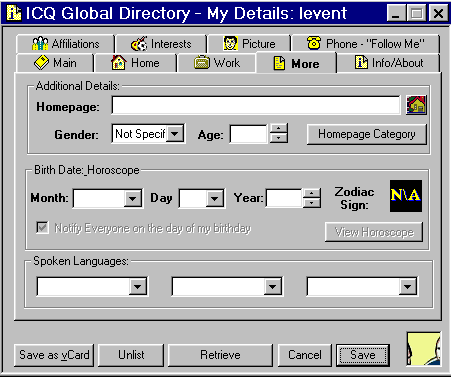The image size is (451, 377).
Task: Select the Info/About tab
Action: (x=389, y=63)
